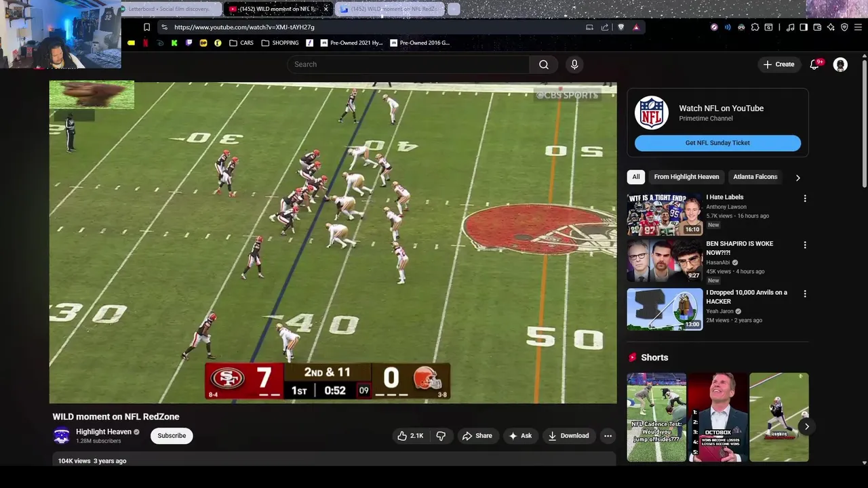Click Get NFL Sunday Ticket button
This screenshot has width=868, height=488.
[x=717, y=143]
